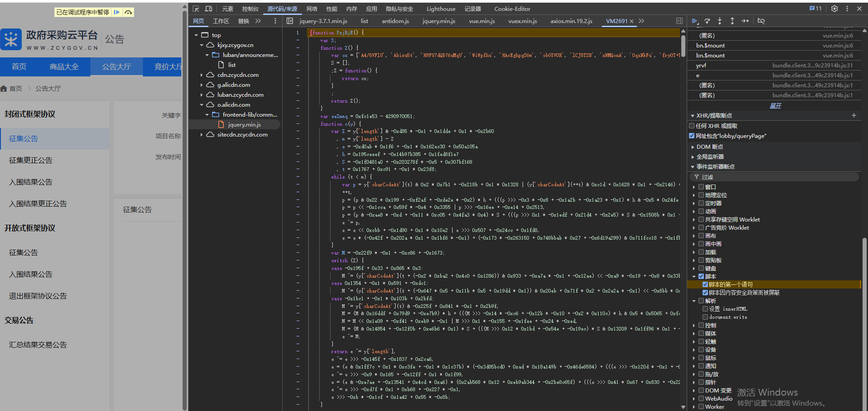The height and width of the screenshot is (411, 868).
Task: Toggle the debugger sidebar icon
Action: pos(679,21)
